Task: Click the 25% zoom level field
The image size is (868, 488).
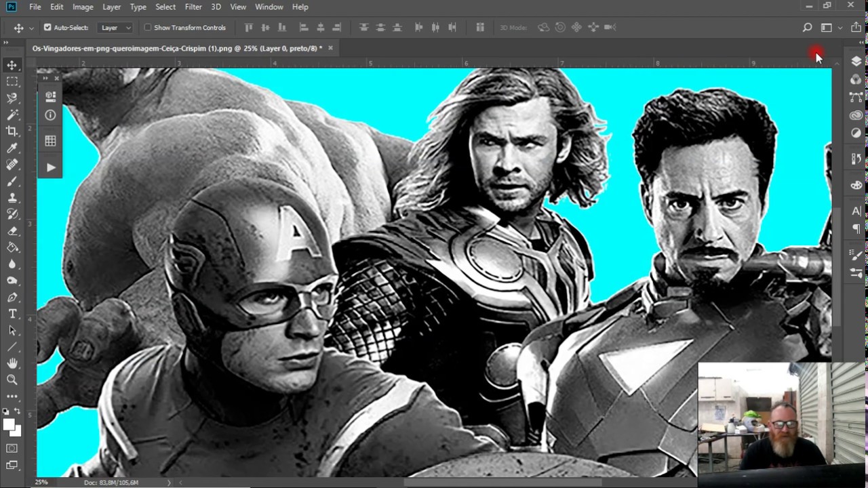Action: [42, 483]
